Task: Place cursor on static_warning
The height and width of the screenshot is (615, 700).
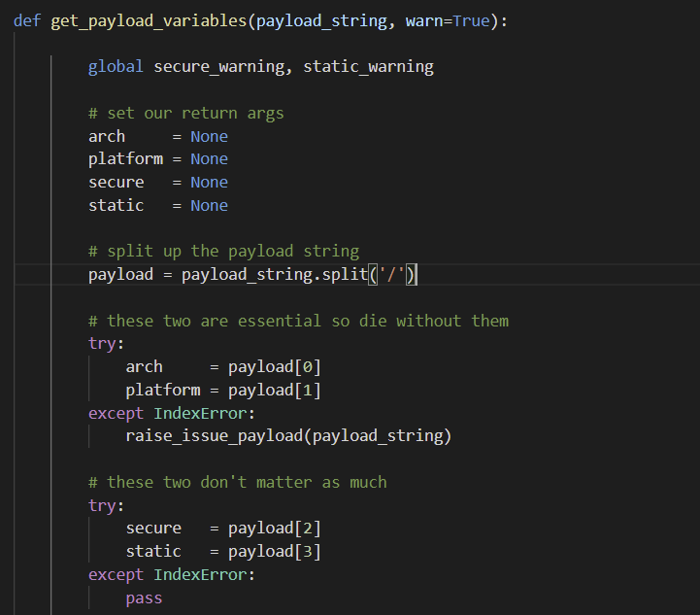Action: click(x=368, y=67)
